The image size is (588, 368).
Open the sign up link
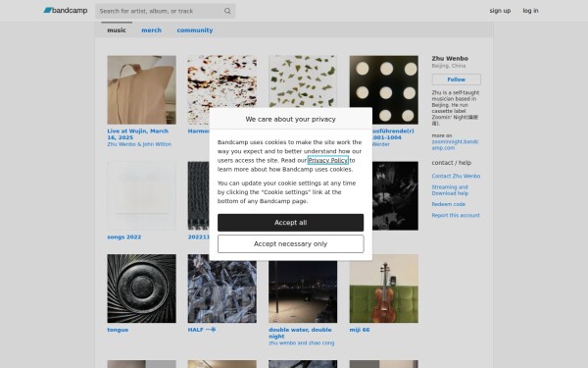tap(500, 11)
